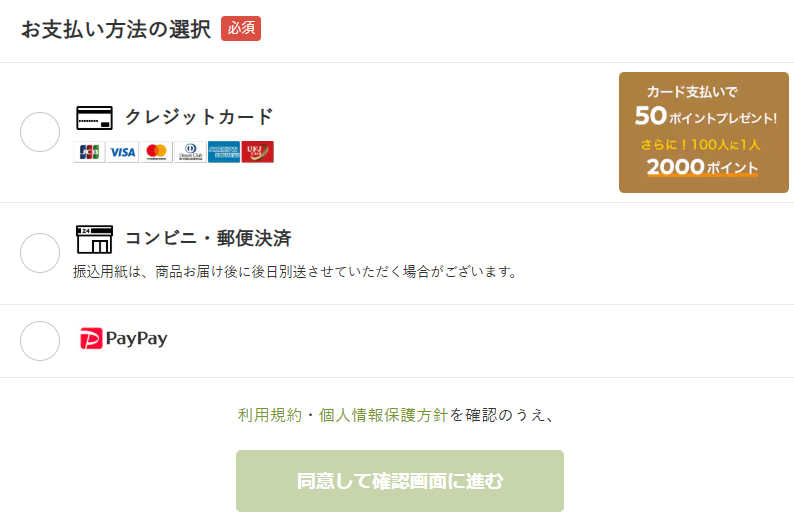
Task: Click the JCB card logo
Action: click(89, 152)
